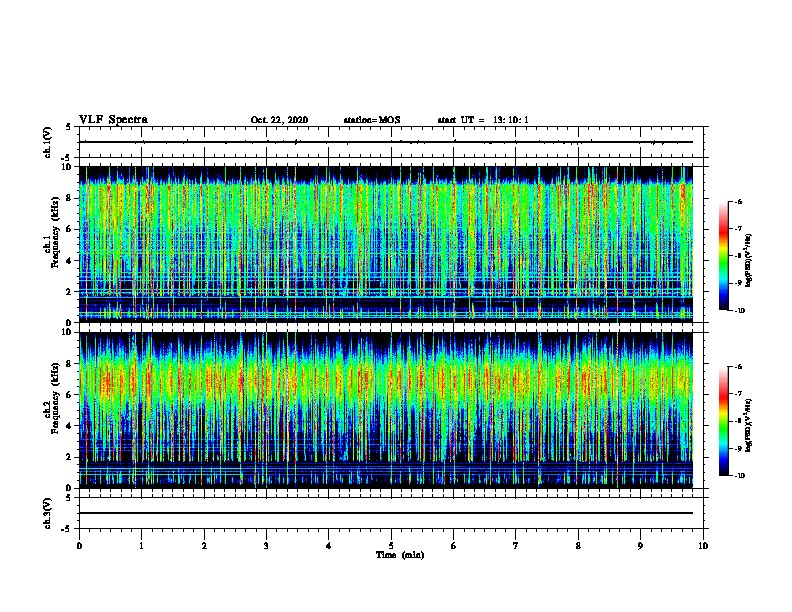Select the ch.2 "Frequency (kHz)" axis label
Image resolution: width=792 pixels, height=612 pixels.
tap(55, 398)
